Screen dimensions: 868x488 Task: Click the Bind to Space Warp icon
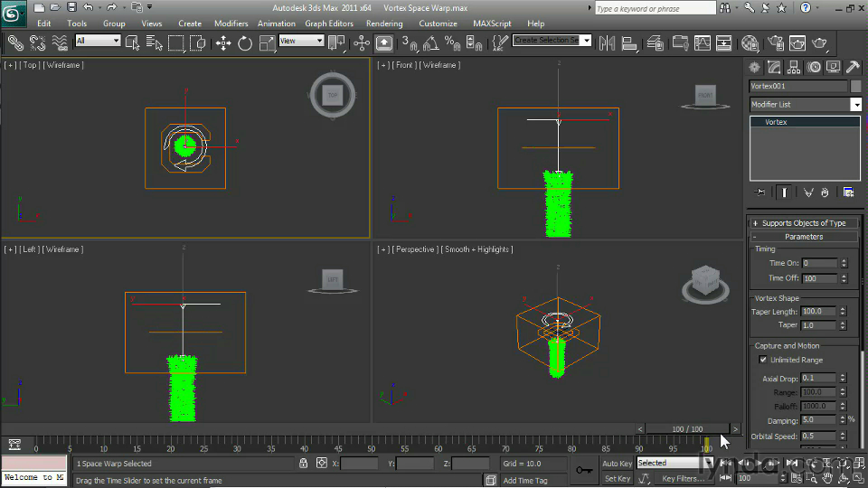click(60, 42)
